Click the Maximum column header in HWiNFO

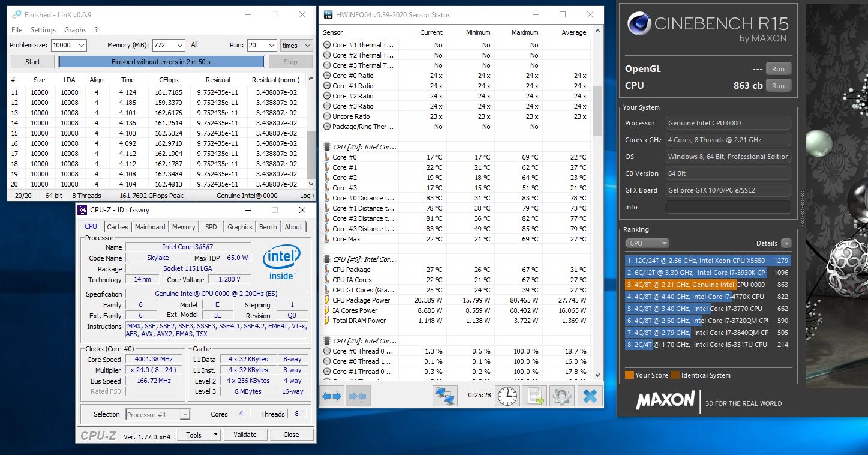click(x=518, y=32)
